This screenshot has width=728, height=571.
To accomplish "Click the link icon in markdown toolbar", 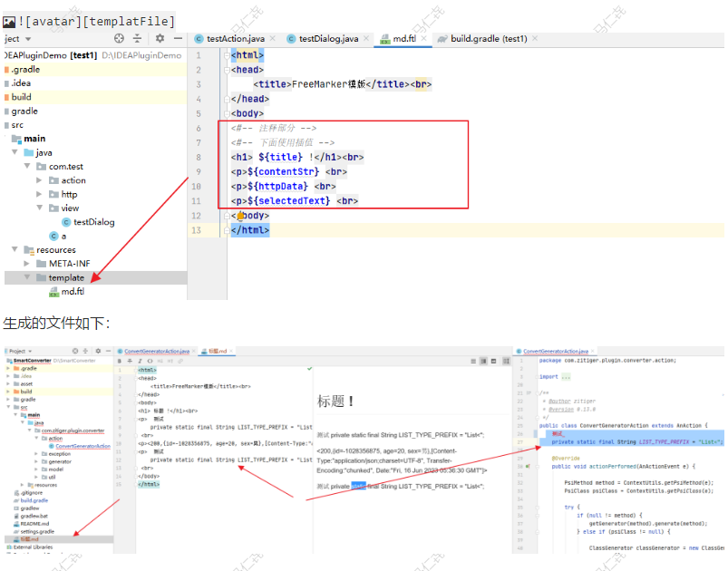I will [x=180, y=361].
